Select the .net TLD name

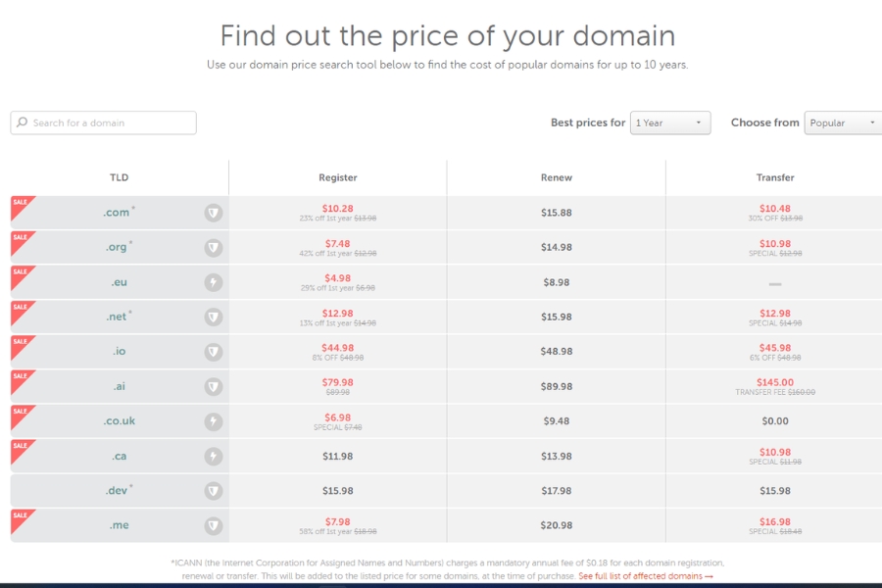[x=117, y=317]
